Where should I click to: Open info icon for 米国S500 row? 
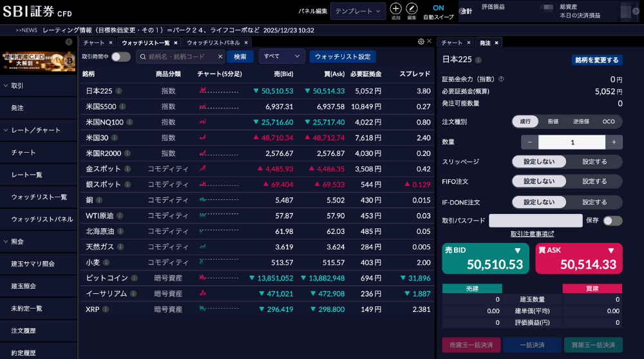tap(122, 106)
